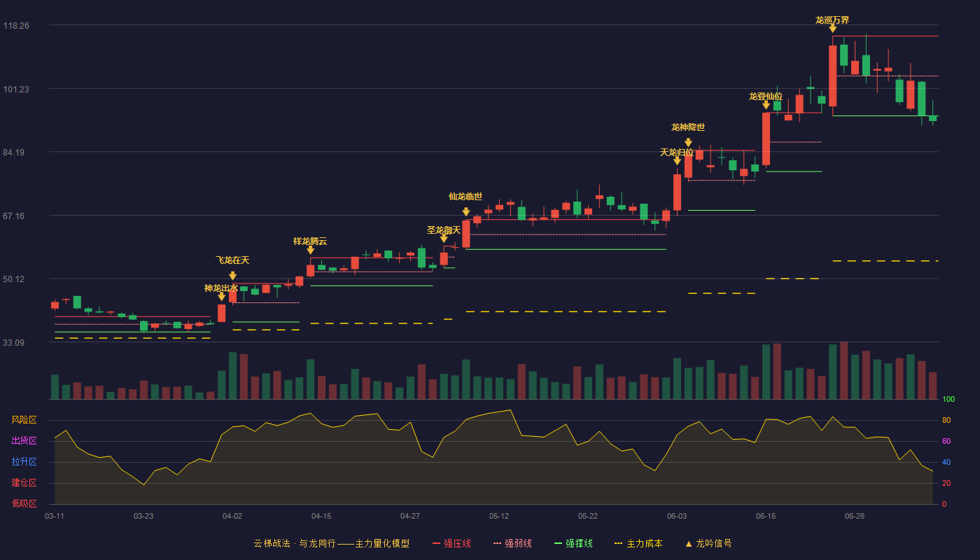The width and height of the screenshot is (980, 560).
Task: Toggle the 强弱线 legend series
Action: click(x=512, y=543)
